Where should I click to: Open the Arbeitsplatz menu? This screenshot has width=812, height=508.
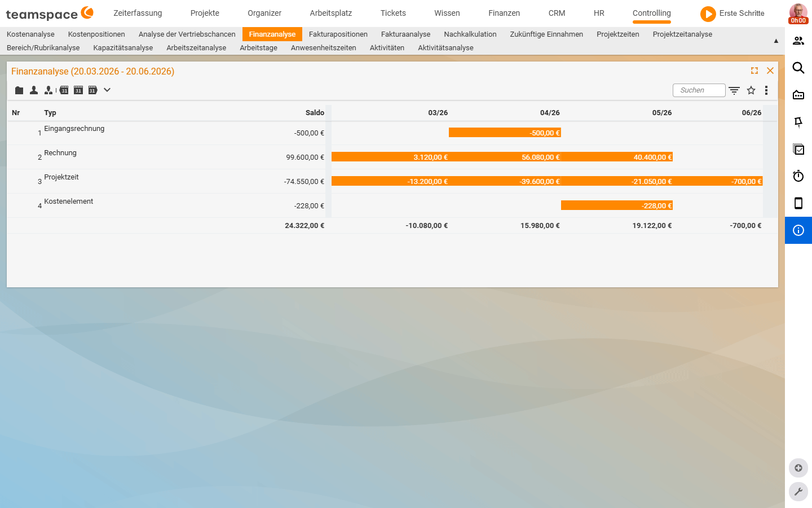331,13
